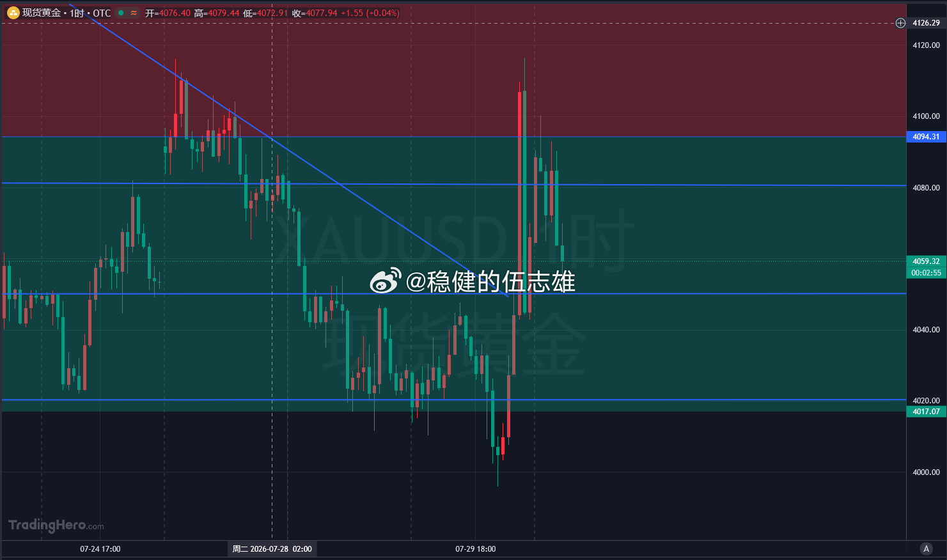Click the high value 4079.44
The width and height of the screenshot is (947, 560).
click(224, 13)
